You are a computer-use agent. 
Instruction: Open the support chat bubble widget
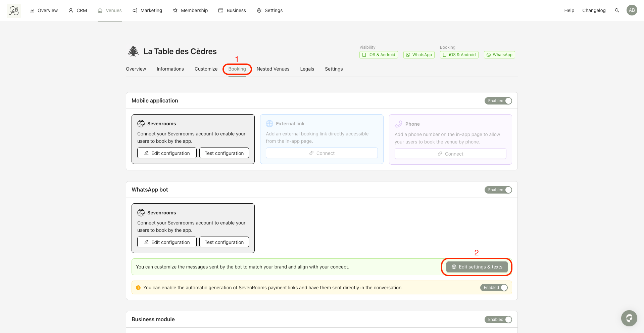[629, 318]
